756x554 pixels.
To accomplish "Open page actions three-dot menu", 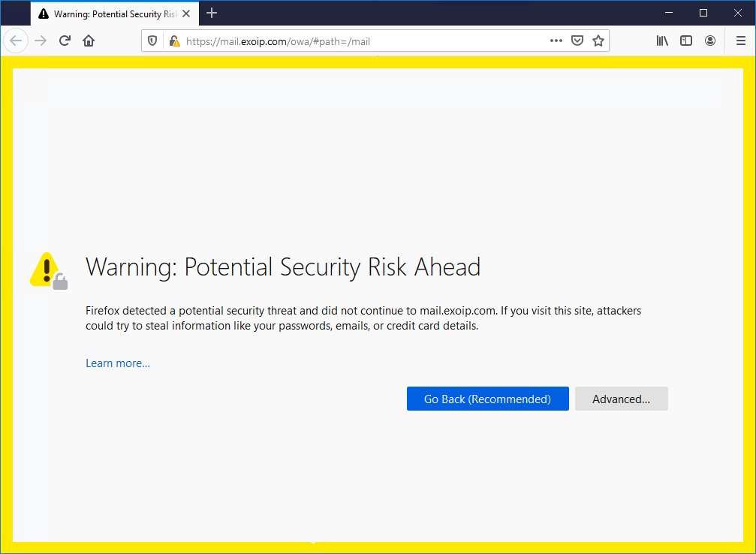I will tap(556, 41).
